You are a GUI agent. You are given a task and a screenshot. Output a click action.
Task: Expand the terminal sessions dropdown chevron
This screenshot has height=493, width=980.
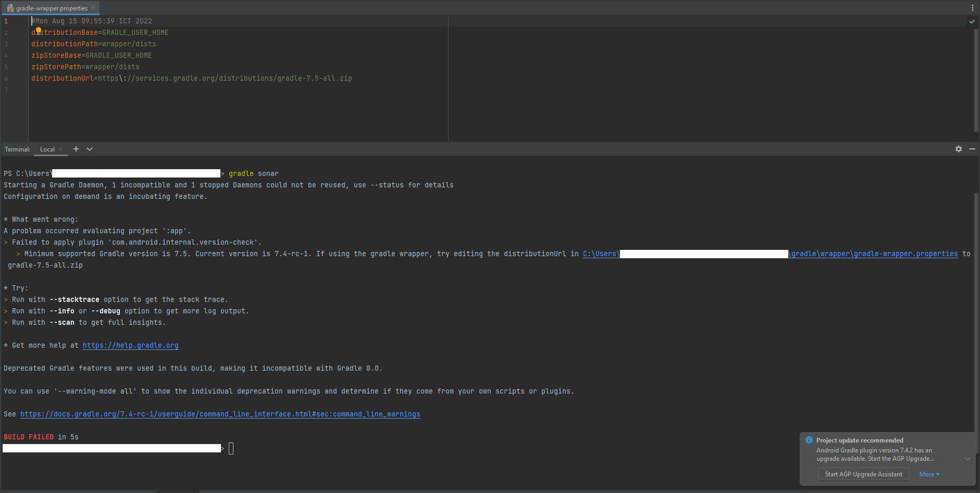[x=89, y=149]
